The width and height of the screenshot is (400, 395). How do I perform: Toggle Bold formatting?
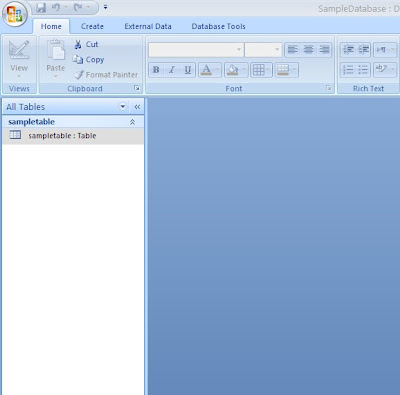coord(156,70)
